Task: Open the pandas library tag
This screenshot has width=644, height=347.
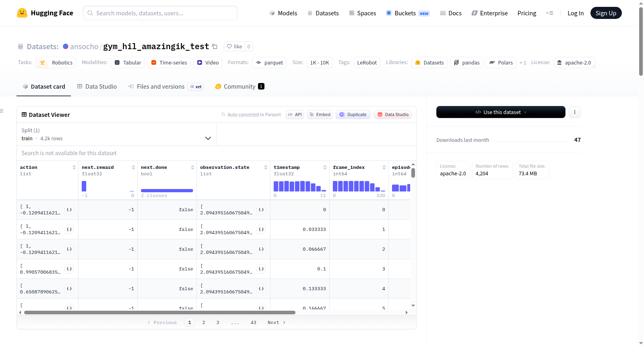Action: (x=466, y=62)
